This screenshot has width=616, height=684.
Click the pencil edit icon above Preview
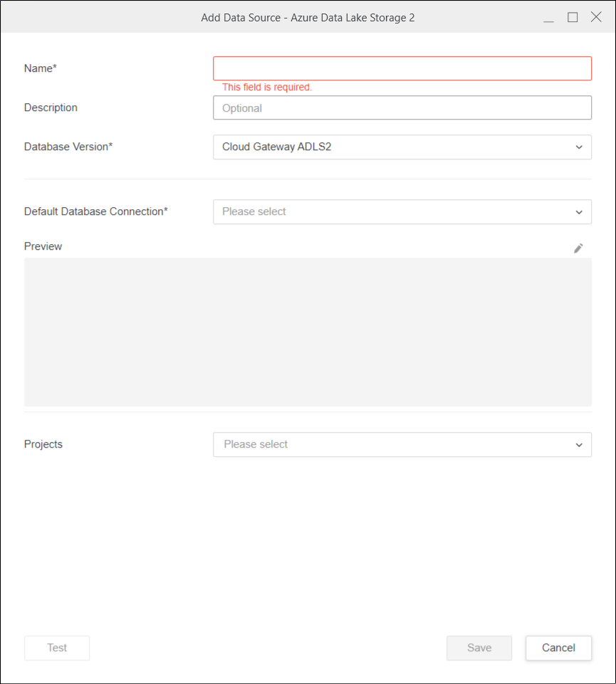click(578, 248)
